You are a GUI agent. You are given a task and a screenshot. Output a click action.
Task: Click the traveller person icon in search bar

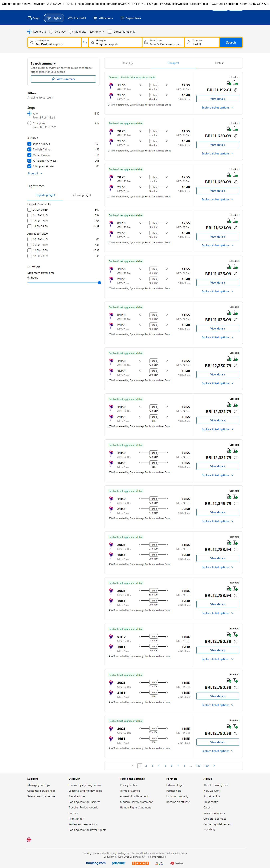pos(189,42)
